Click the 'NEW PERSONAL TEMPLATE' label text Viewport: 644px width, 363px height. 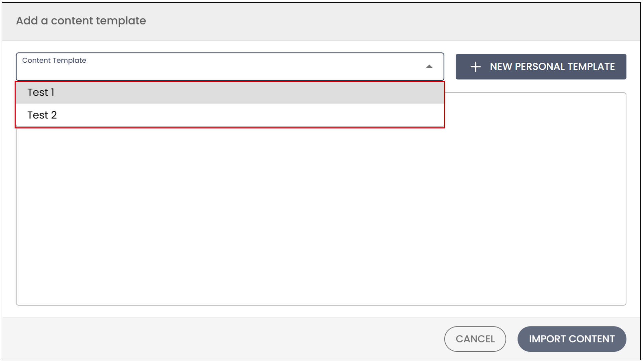[x=552, y=67]
